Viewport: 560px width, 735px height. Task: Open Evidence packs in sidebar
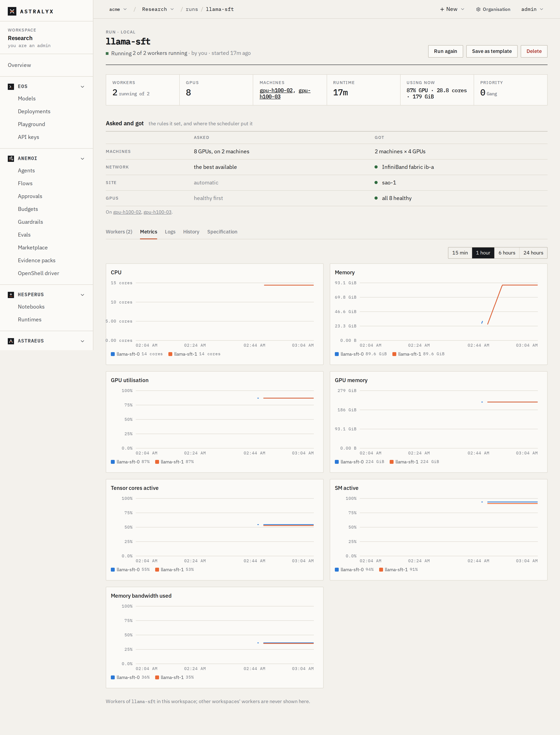[37, 260]
